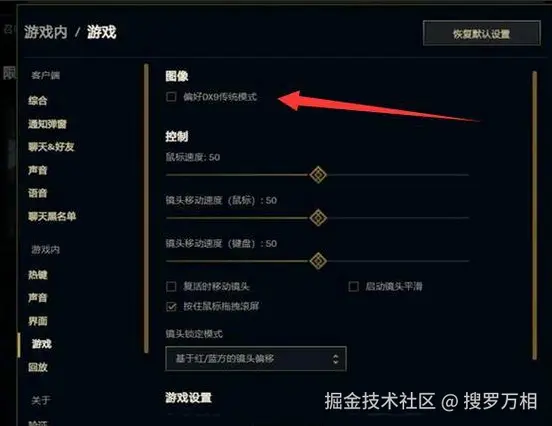Select 语音 in client sidebar

38,193
